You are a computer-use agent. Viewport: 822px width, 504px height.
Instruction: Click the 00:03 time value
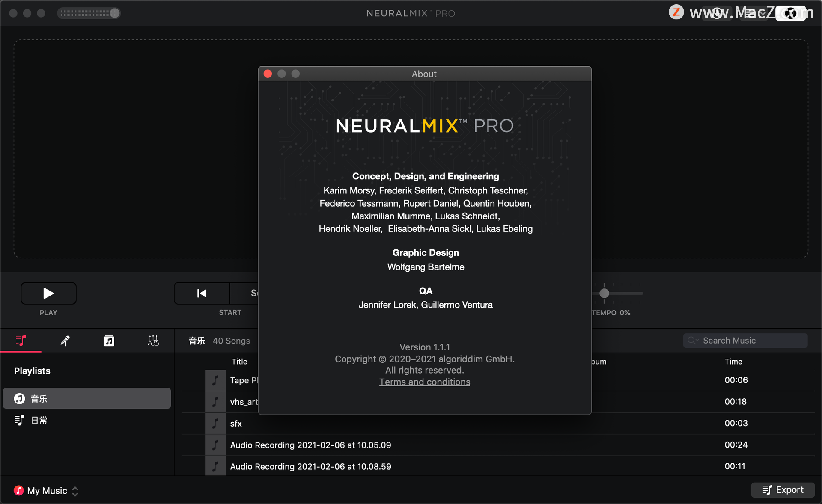tap(736, 423)
